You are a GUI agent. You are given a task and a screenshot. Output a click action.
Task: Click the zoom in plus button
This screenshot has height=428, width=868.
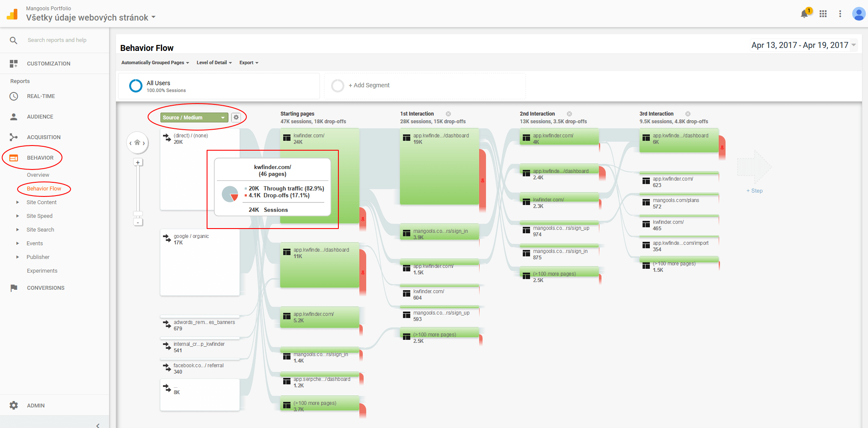[138, 163]
